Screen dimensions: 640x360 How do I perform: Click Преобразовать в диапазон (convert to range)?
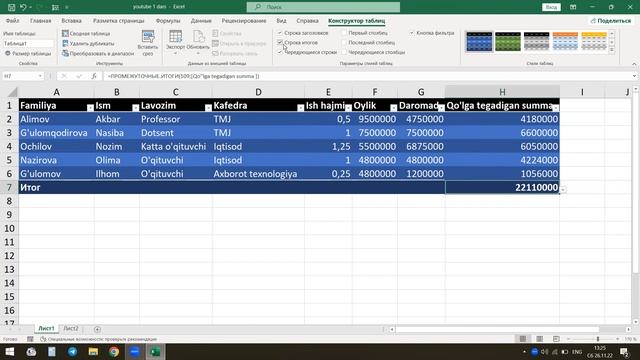click(x=98, y=53)
